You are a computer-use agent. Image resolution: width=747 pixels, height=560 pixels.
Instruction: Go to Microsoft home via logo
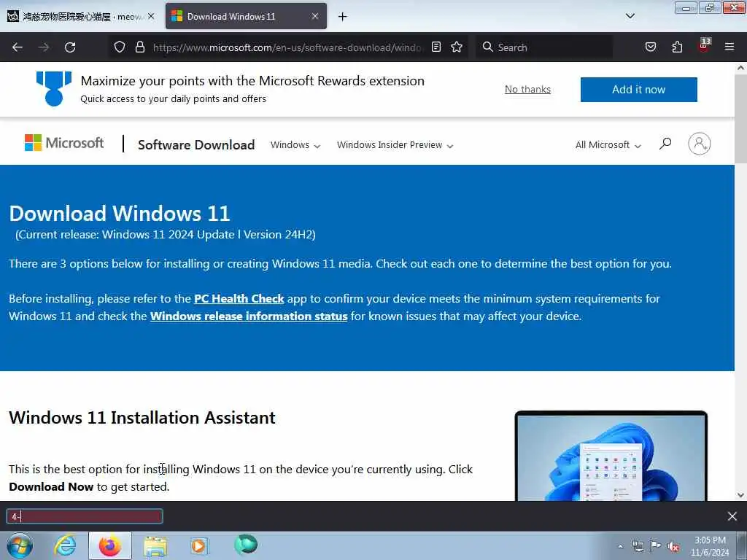click(x=64, y=143)
